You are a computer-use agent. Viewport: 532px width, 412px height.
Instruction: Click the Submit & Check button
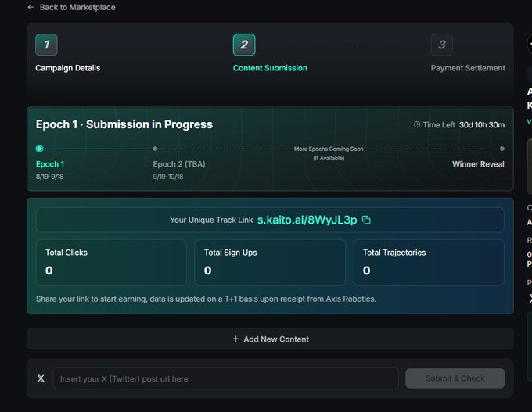455,378
